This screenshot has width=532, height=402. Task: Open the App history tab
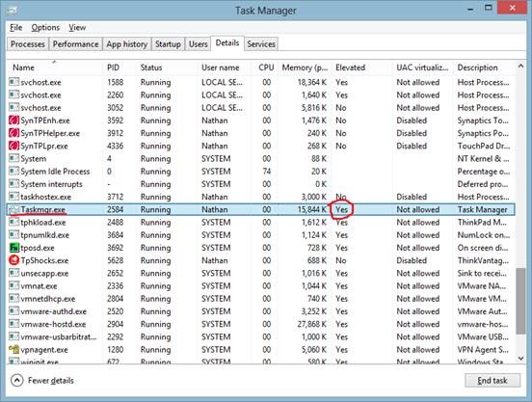pyautogui.click(x=126, y=44)
